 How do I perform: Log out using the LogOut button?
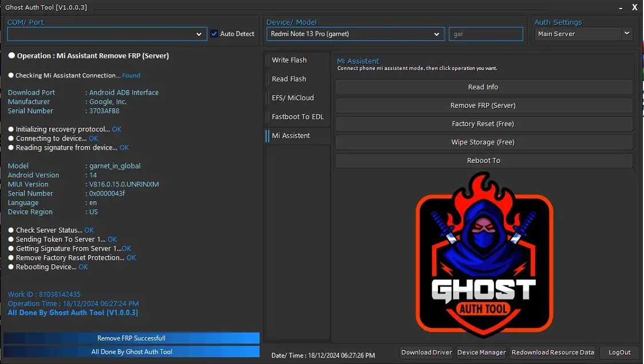619,352
